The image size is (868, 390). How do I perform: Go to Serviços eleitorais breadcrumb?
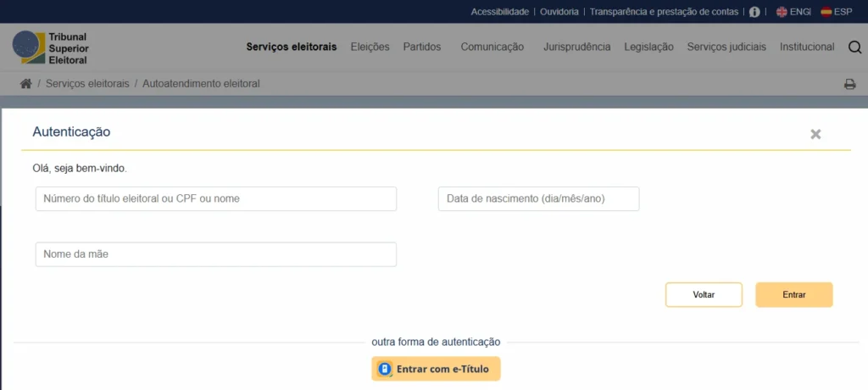pos(87,84)
